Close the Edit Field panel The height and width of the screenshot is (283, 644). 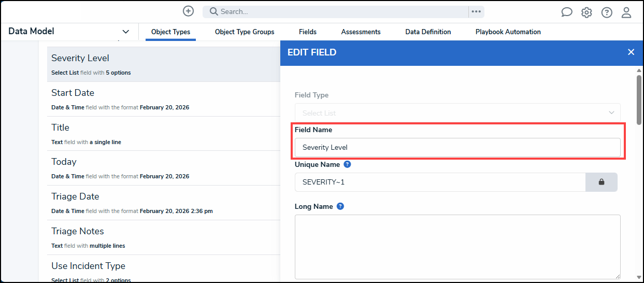tap(631, 52)
